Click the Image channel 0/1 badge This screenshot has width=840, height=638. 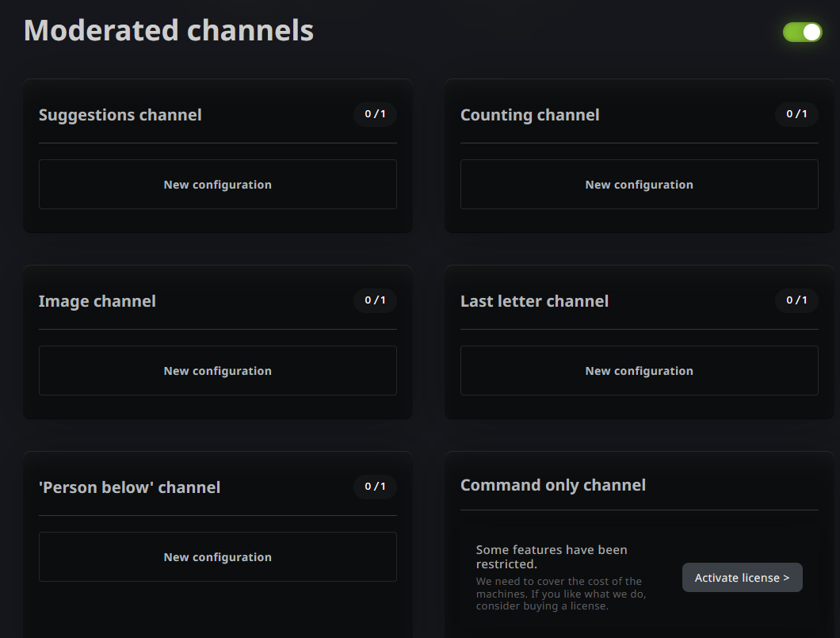[375, 300]
